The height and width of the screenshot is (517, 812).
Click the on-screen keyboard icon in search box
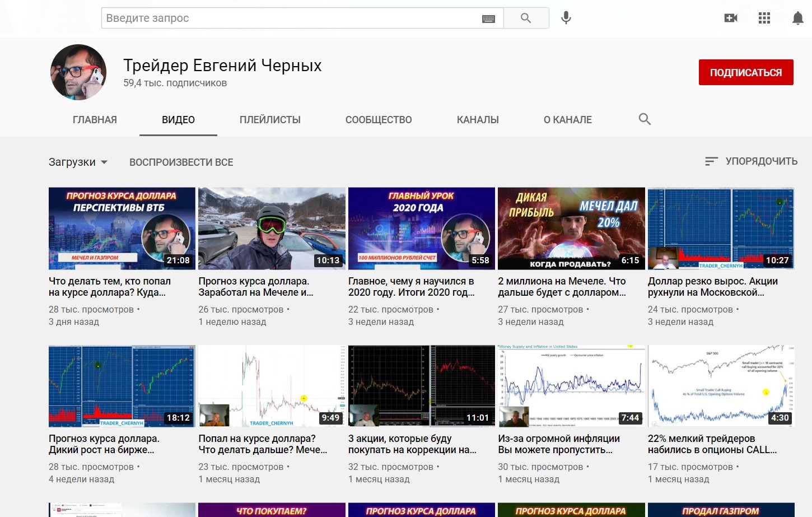tap(488, 18)
